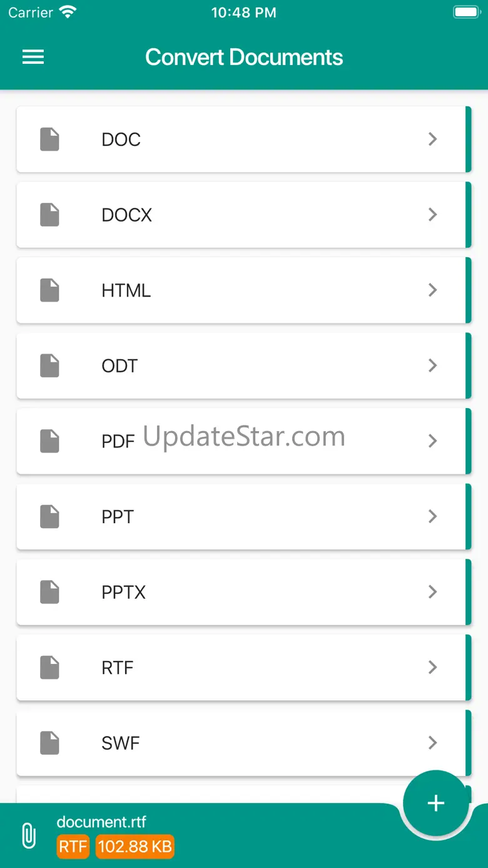
Task: Select the PPT format option
Action: pyautogui.click(x=118, y=517)
